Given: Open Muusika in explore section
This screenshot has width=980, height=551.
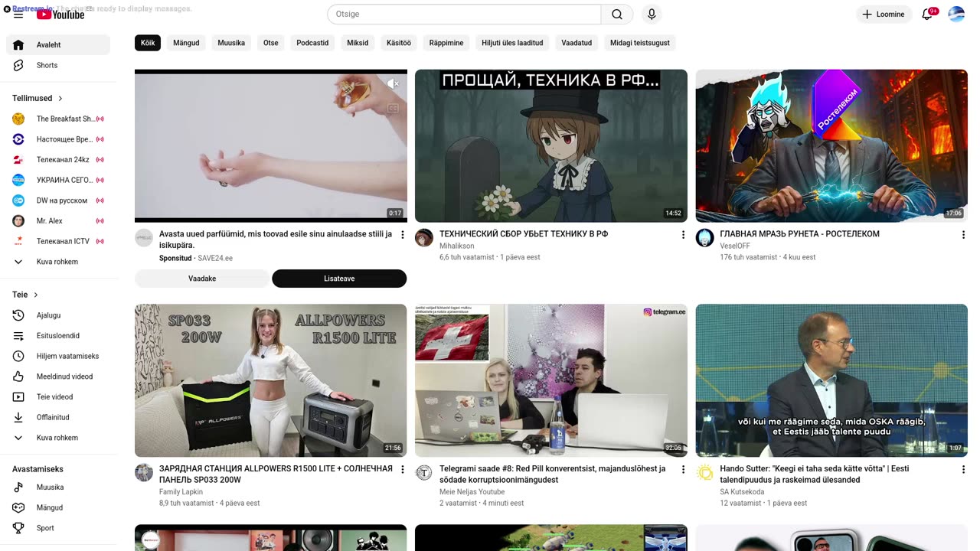Looking at the screenshot, I should [x=58, y=487].
